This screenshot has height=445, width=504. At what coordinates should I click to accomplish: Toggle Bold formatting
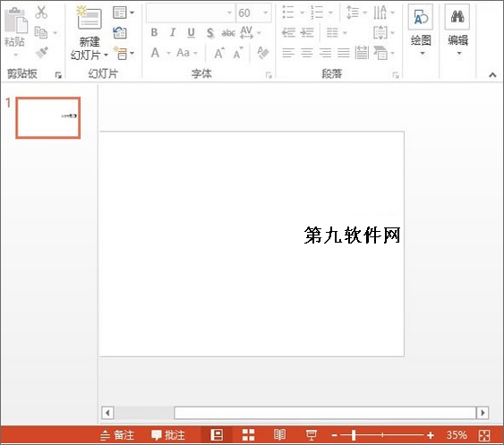pyautogui.click(x=154, y=32)
